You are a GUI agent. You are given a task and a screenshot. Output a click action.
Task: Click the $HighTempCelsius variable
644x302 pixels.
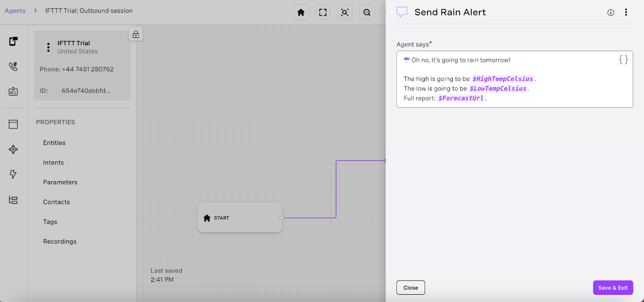point(503,79)
